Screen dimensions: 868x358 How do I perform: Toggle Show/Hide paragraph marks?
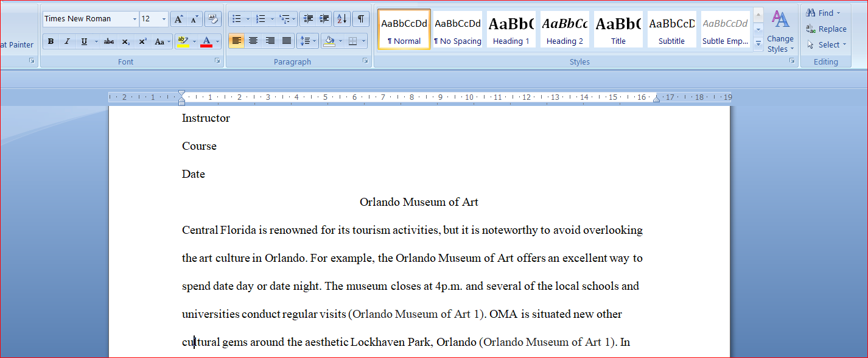tap(361, 19)
